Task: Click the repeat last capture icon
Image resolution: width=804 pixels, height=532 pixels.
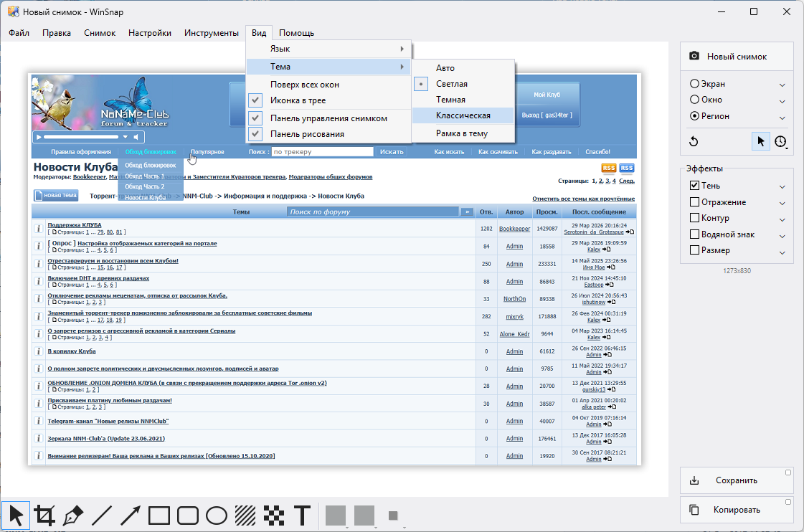Action: 694,141
